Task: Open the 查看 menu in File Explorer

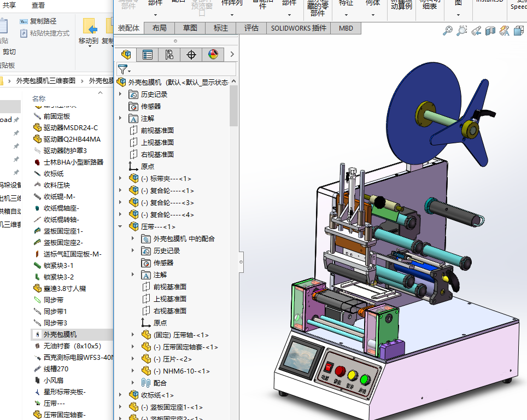Action: point(38,5)
